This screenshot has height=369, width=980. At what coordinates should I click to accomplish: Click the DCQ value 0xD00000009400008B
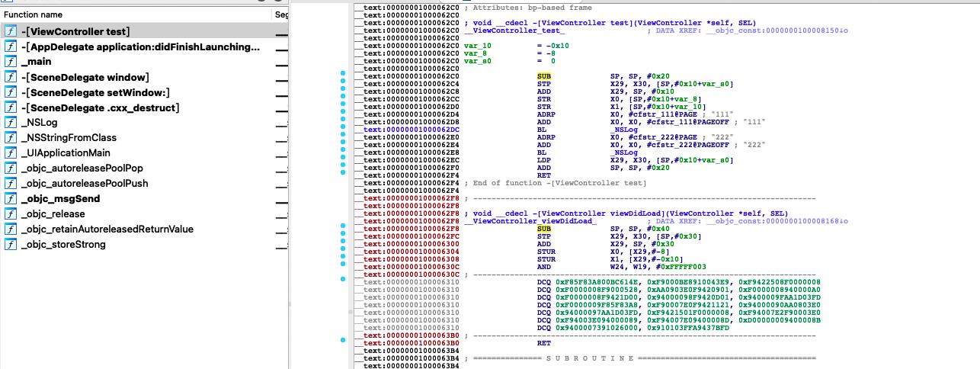780,320
